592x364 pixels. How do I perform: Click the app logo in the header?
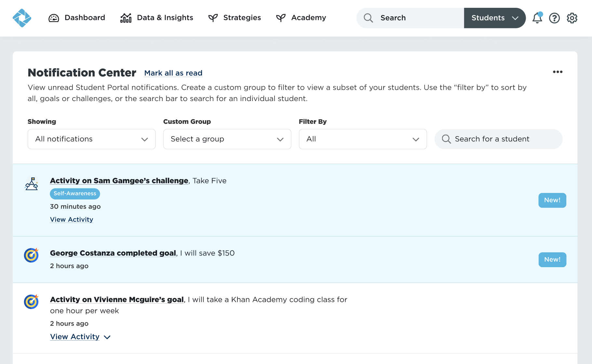coord(22,18)
